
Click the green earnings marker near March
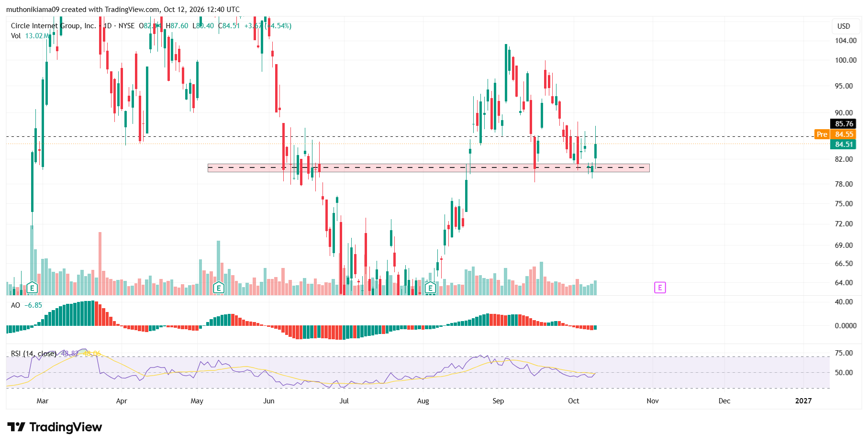click(32, 288)
